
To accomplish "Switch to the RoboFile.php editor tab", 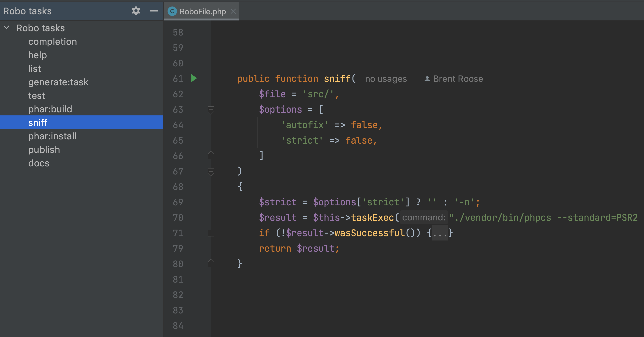I will [x=202, y=12].
